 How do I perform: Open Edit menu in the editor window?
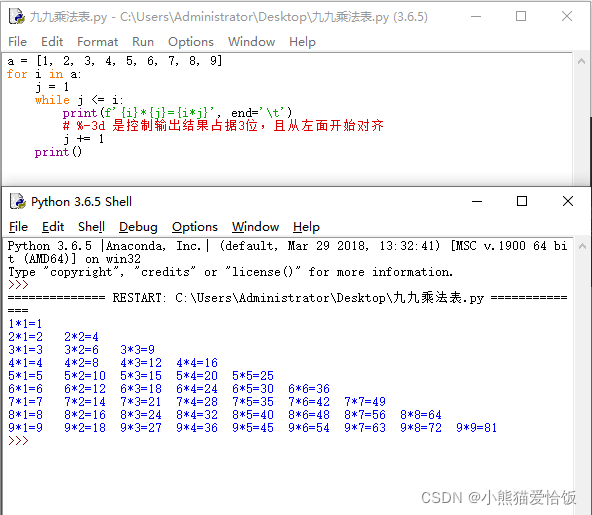pos(52,42)
